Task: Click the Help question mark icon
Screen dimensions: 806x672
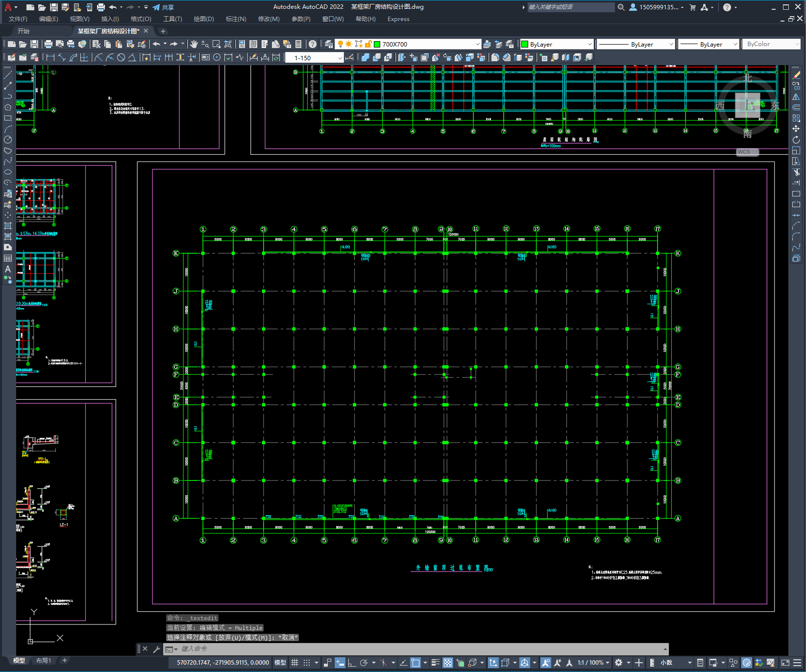Action: pos(313,44)
